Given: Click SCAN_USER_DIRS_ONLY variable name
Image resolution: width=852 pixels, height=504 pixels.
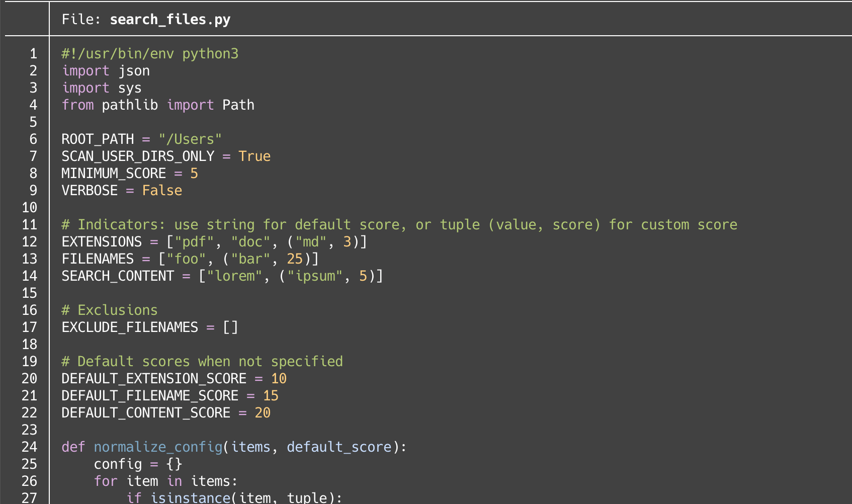Looking at the screenshot, I should [138, 156].
